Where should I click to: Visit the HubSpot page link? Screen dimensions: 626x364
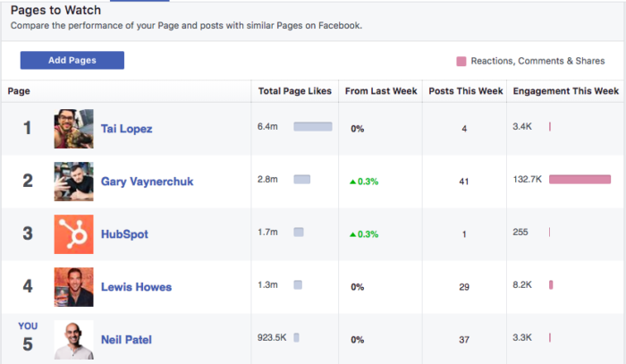pyautogui.click(x=124, y=234)
